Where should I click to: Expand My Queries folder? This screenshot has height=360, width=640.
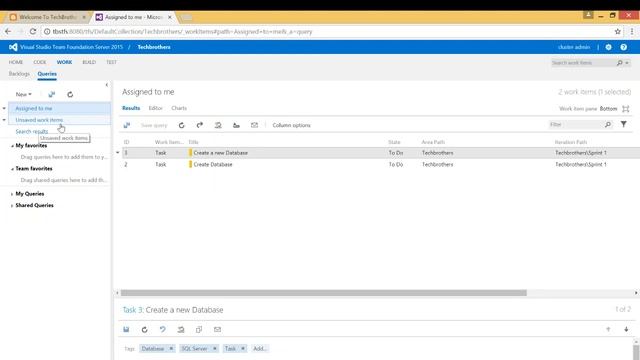click(12, 194)
